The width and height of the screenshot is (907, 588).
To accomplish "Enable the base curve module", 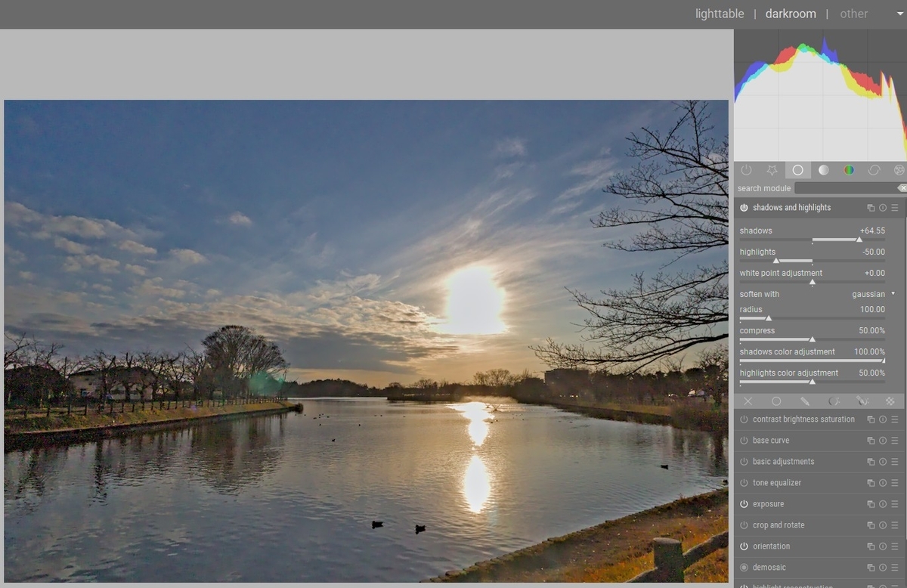I will (744, 441).
